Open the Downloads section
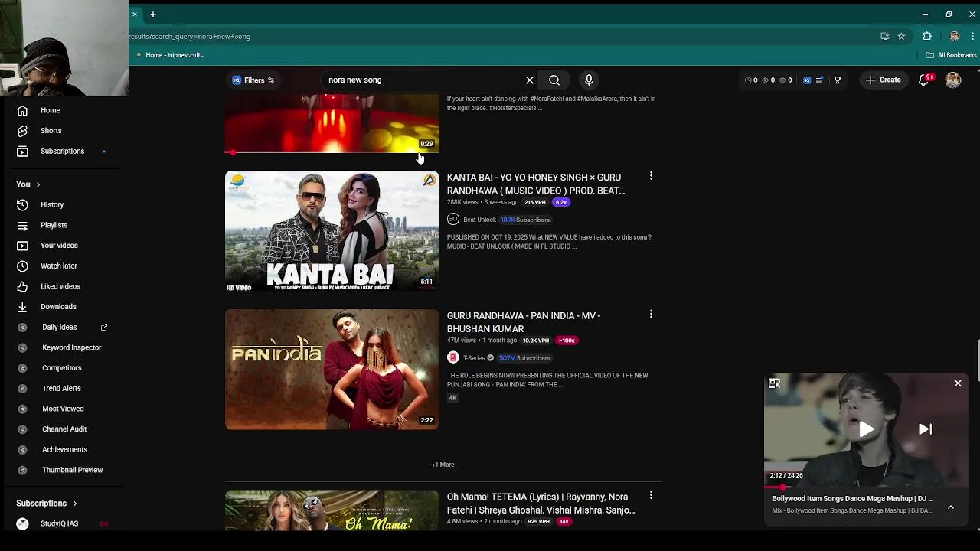Screen dimensions: 980x551 click(x=58, y=307)
